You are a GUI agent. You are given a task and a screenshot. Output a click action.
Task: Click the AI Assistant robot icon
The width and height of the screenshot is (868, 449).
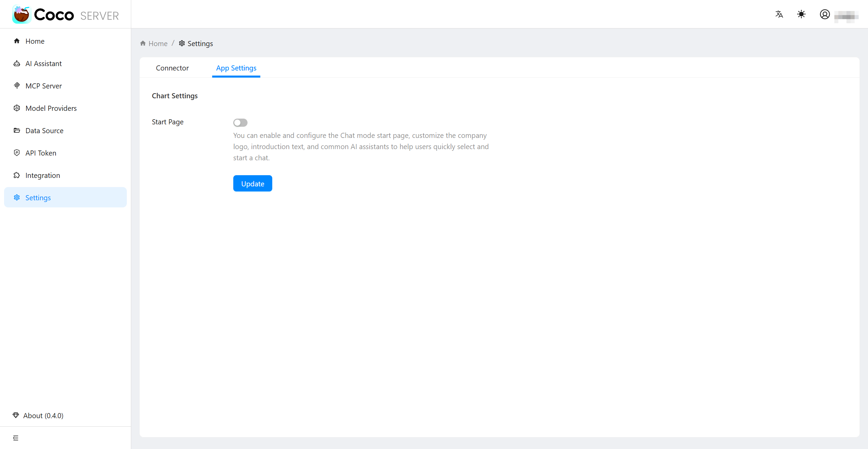click(x=17, y=63)
